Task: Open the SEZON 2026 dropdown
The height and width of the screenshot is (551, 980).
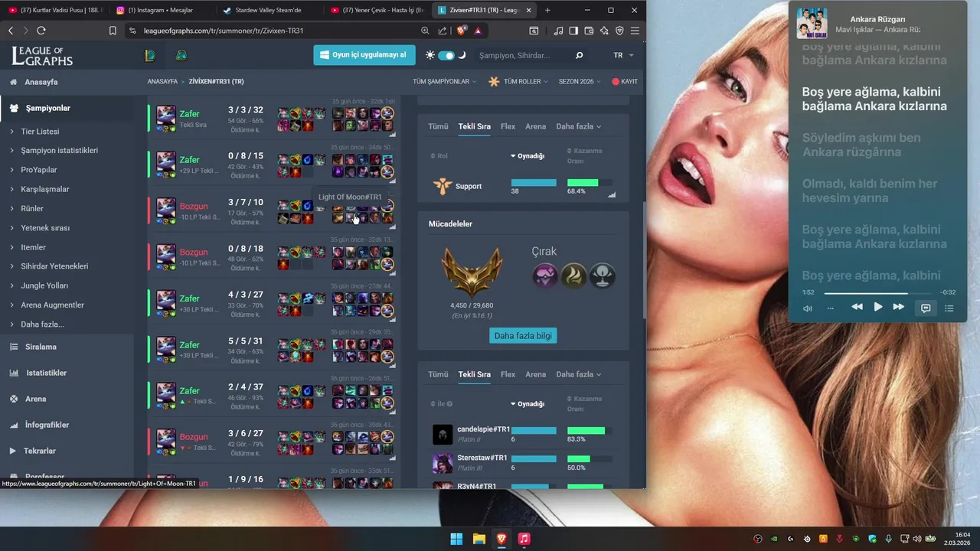Action: 579,81
